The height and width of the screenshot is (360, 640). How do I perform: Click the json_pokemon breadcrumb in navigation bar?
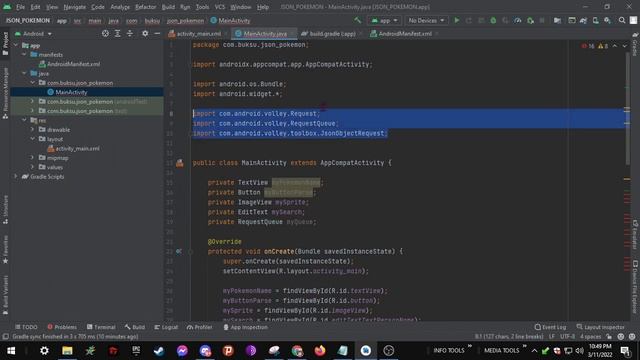click(185, 20)
